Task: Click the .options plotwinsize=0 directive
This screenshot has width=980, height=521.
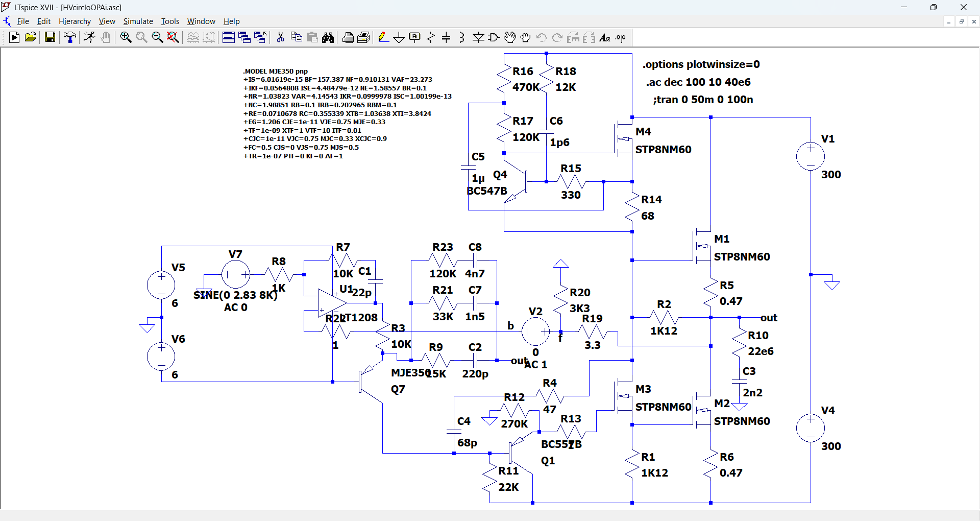Action: [x=701, y=64]
